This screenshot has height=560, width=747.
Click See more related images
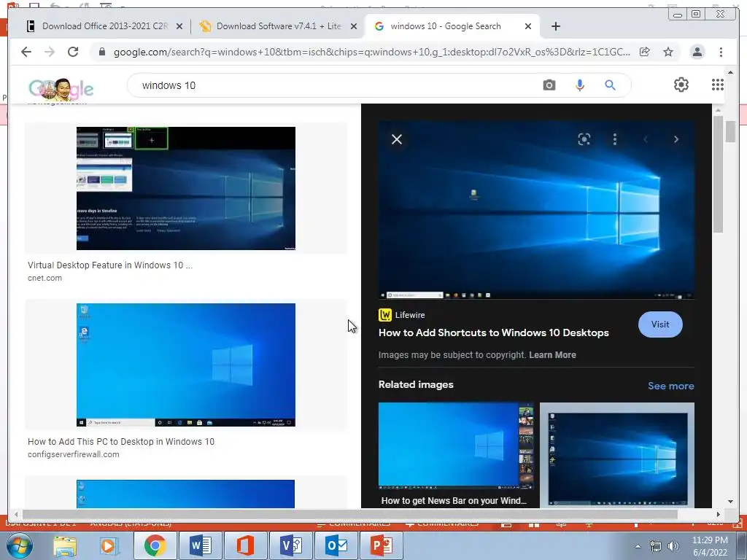tap(671, 386)
